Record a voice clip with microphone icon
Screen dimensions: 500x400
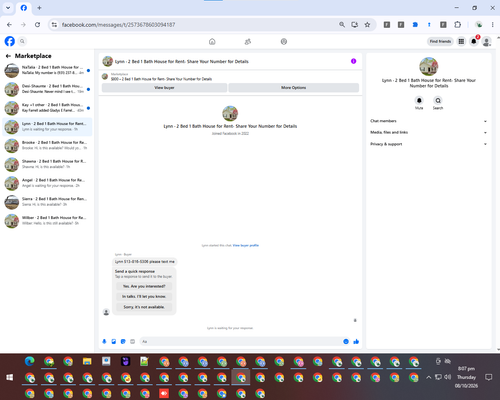click(104, 341)
